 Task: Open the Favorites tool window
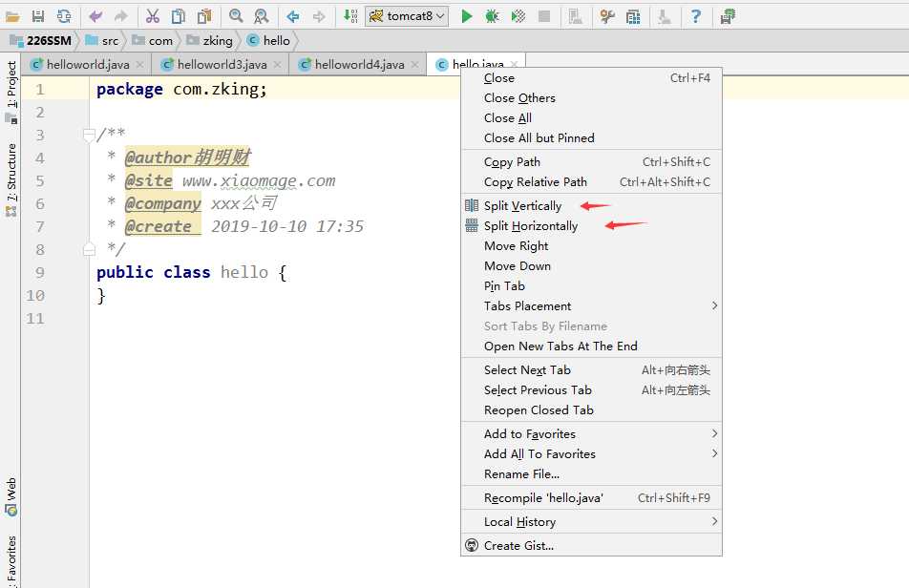pos(11,560)
